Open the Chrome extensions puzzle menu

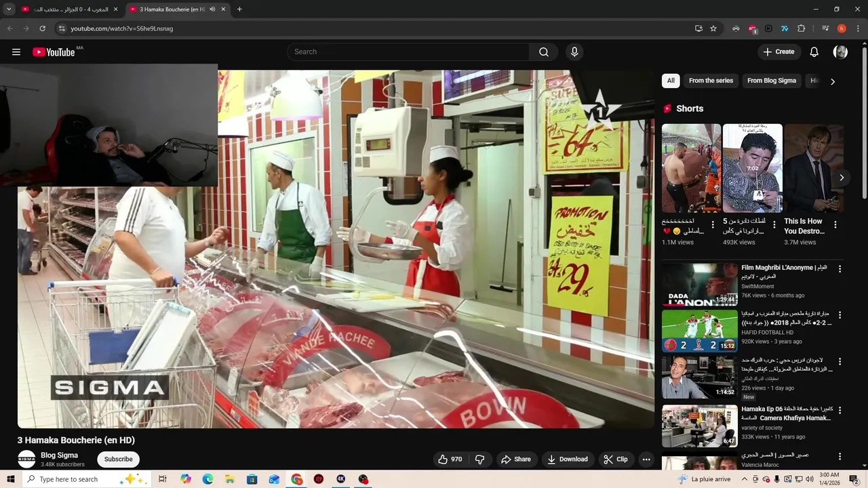(802, 28)
